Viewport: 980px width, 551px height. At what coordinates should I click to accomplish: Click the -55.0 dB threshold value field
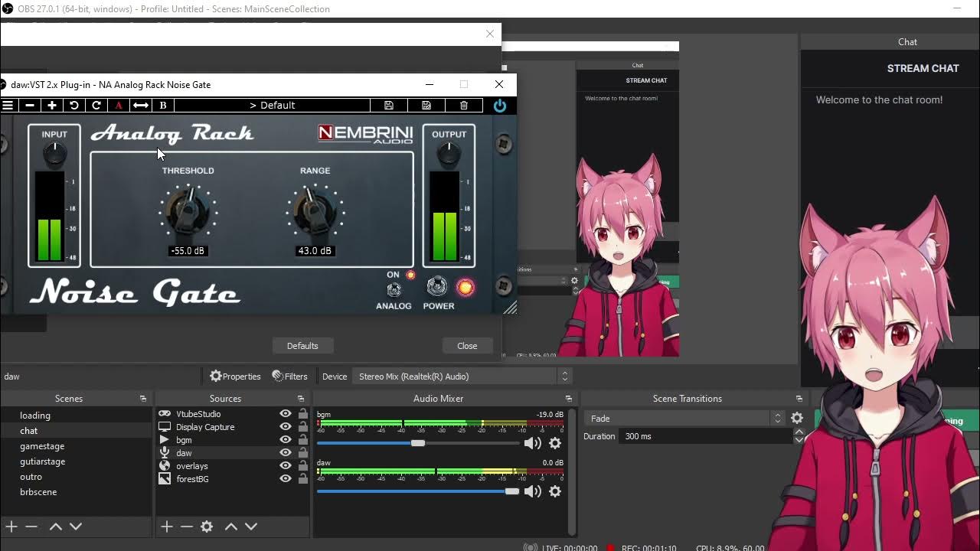pos(188,251)
